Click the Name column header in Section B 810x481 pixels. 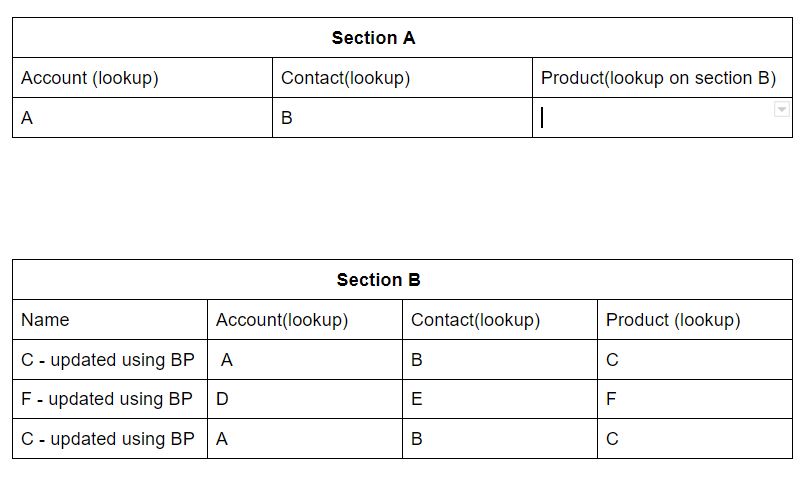pos(45,320)
